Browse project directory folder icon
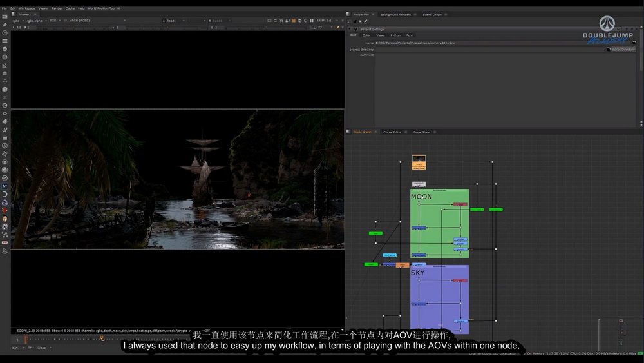This screenshot has height=363, width=644. click(x=609, y=50)
